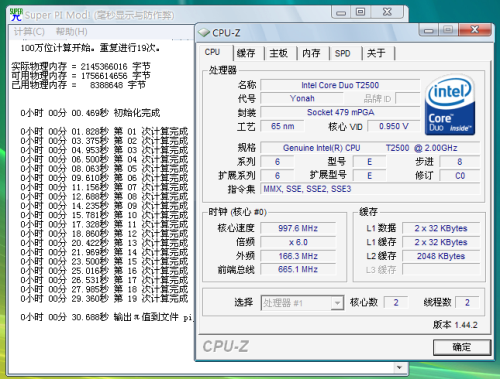Minimize the Super PI window
Viewport: 500px width, 379px height.
[x=341, y=12]
